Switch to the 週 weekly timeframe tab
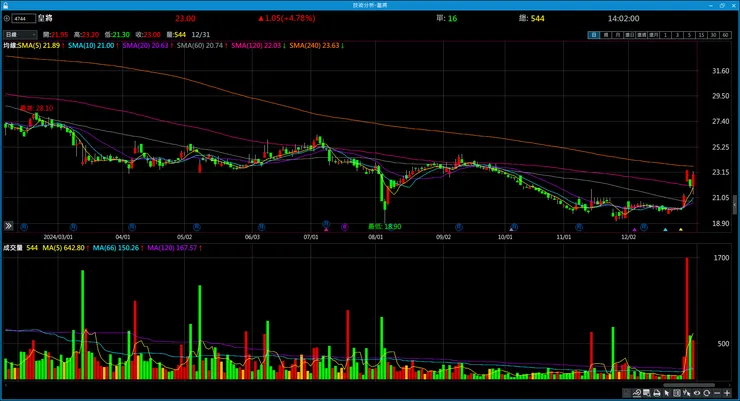 [605, 35]
